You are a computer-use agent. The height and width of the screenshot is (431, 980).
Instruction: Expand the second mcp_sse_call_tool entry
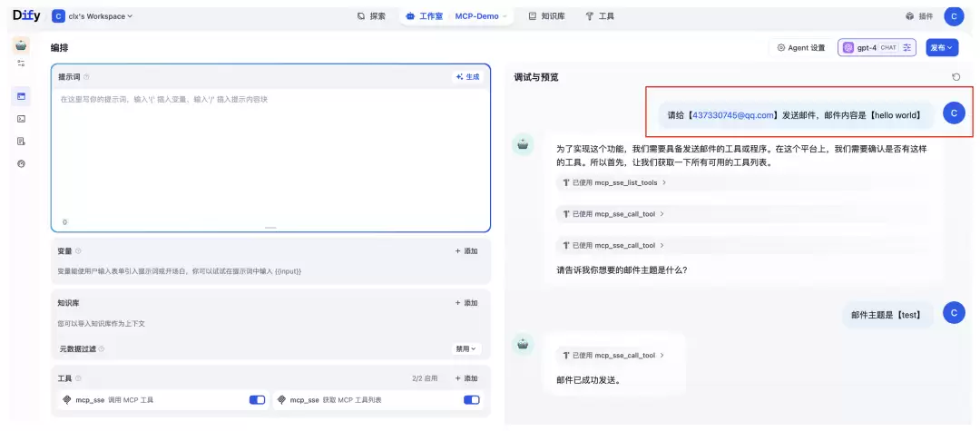click(613, 246)
